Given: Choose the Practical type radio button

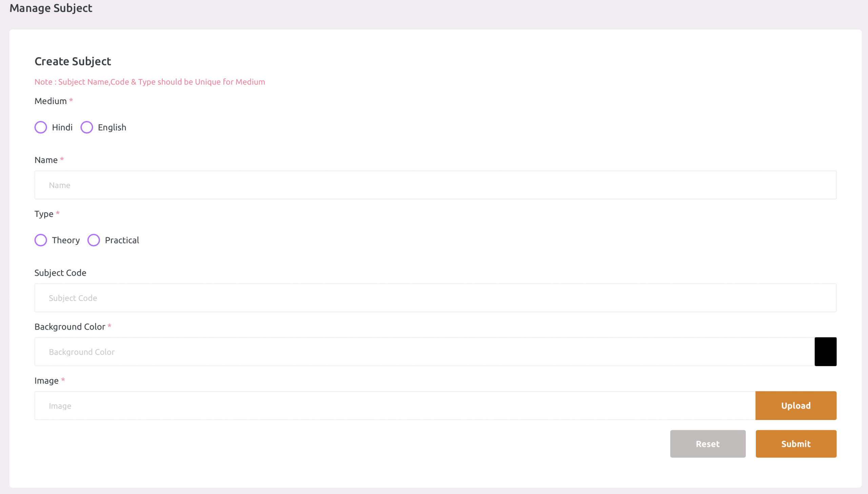Looking at the screenshot, I should click(94, 240).
